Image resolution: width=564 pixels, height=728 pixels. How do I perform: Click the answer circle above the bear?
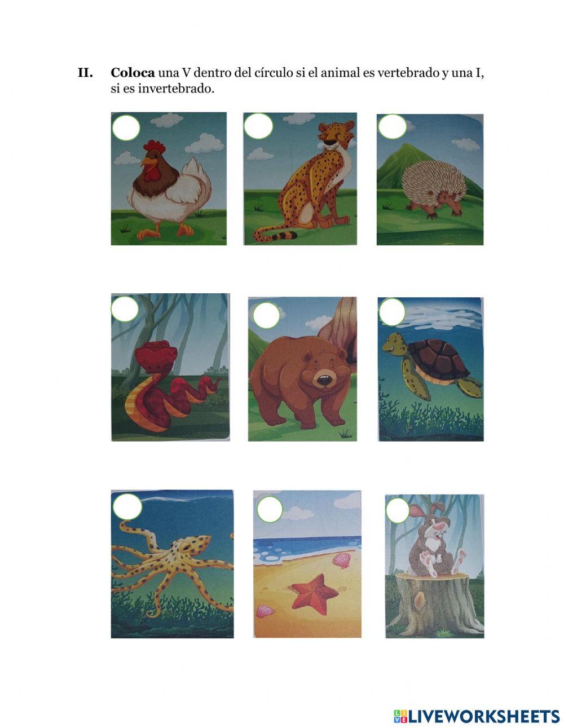[267, 316]
